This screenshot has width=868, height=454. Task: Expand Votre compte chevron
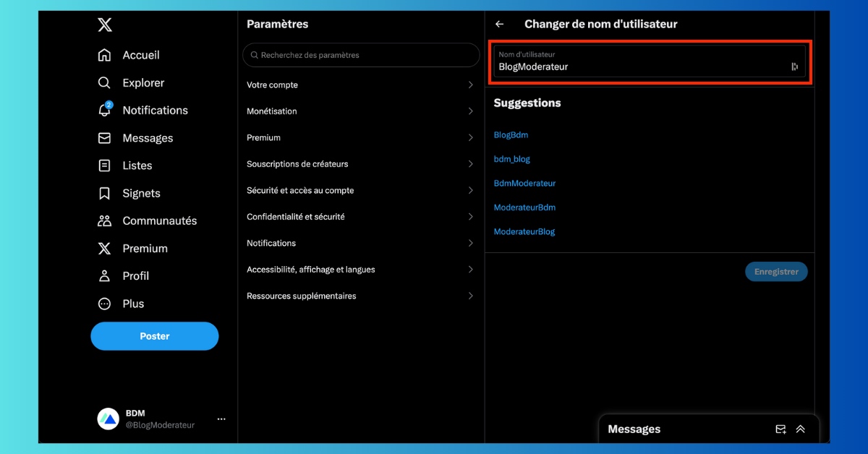click(470, 85)
